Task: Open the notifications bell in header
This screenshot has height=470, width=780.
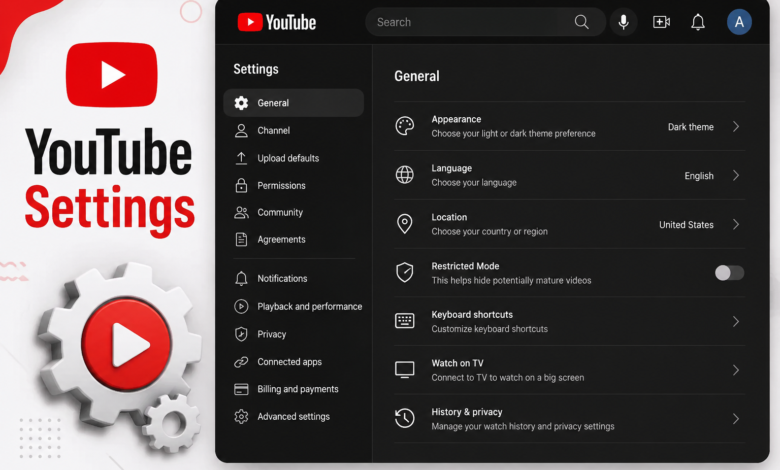Action: (x=698, y=22)
